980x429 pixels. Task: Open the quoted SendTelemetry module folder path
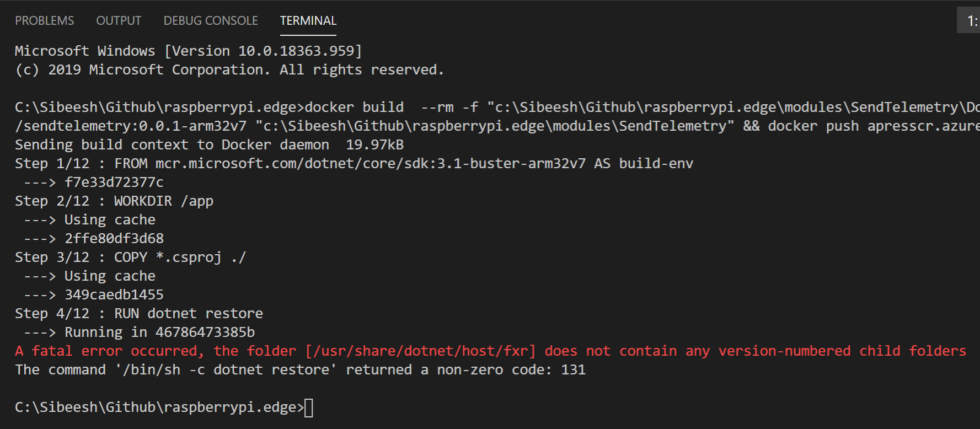(494, 126)
